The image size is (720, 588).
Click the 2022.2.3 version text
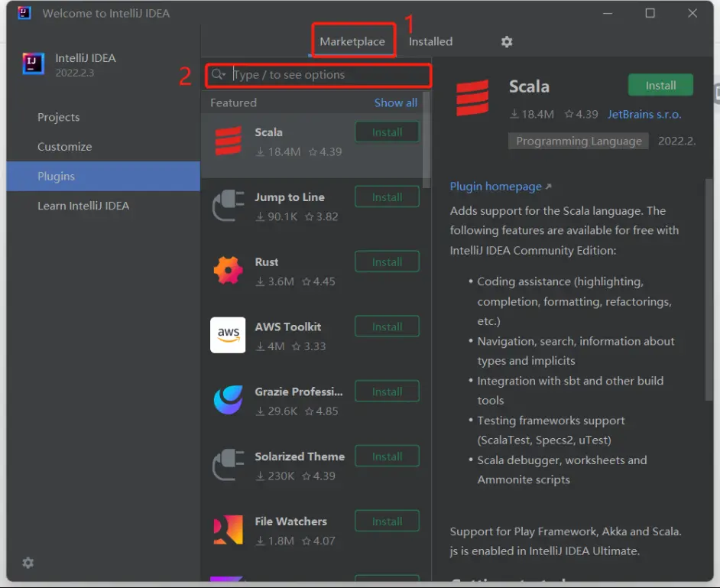coord(74,73)
